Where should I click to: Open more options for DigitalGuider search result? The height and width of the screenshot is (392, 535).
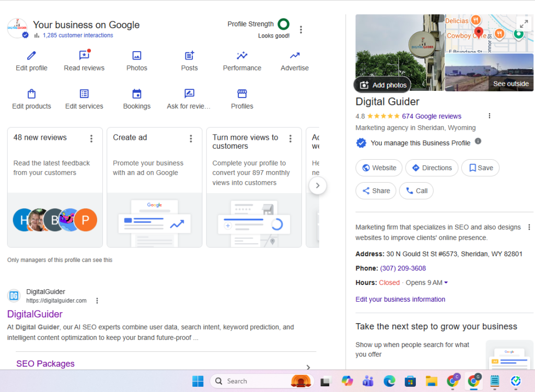(97, 301)
